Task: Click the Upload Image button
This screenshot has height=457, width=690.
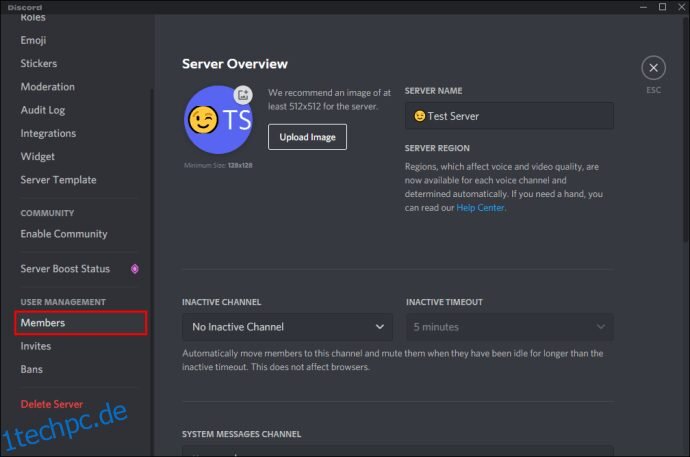Action: (307, 137)
